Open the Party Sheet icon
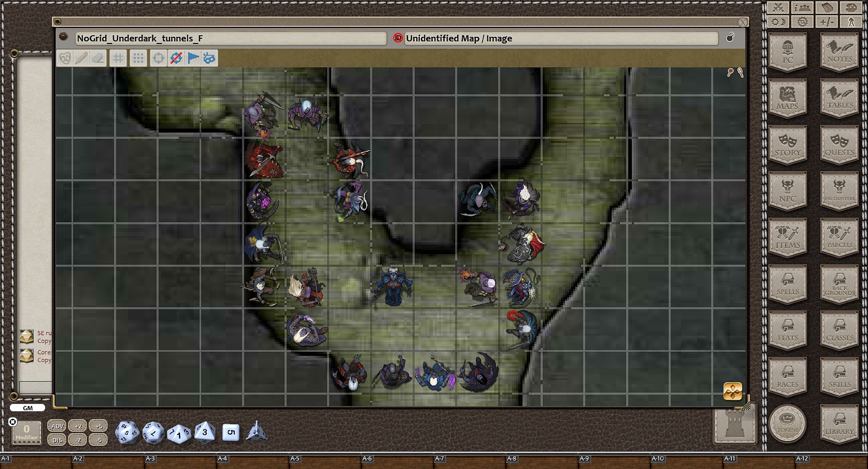This screenshot has width=868, height=469. [x=802, y=8]
